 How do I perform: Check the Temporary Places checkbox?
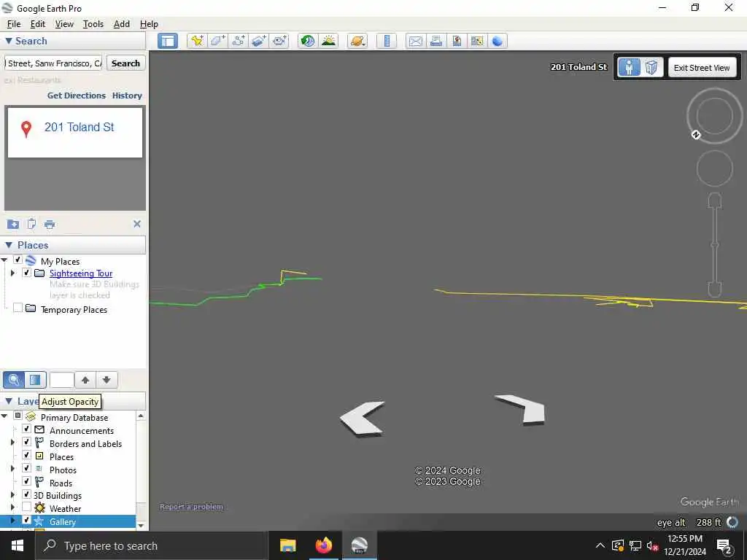18,308
